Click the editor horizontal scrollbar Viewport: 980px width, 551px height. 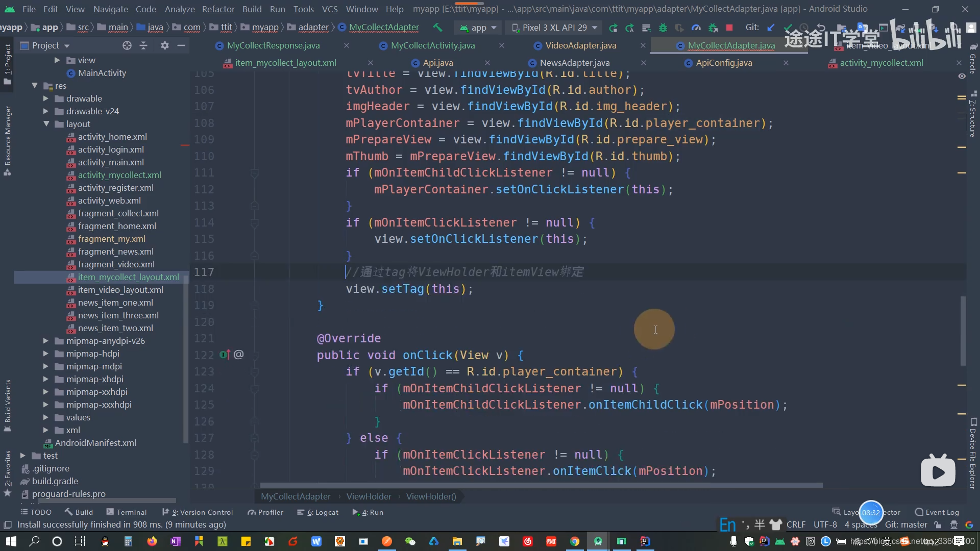coord(541,485)
